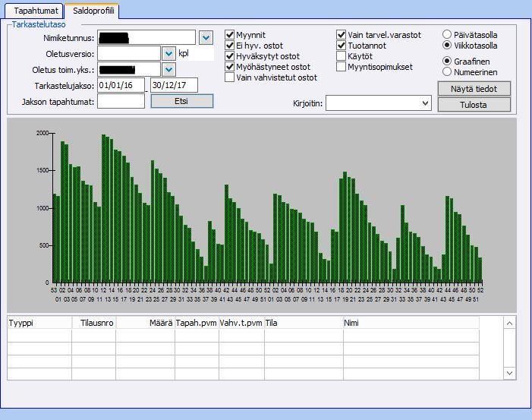The width and height of the screenshot is (532, 420).
Task: Expand the Oletusversio dropdown arrow
Action: pos(168,54)
